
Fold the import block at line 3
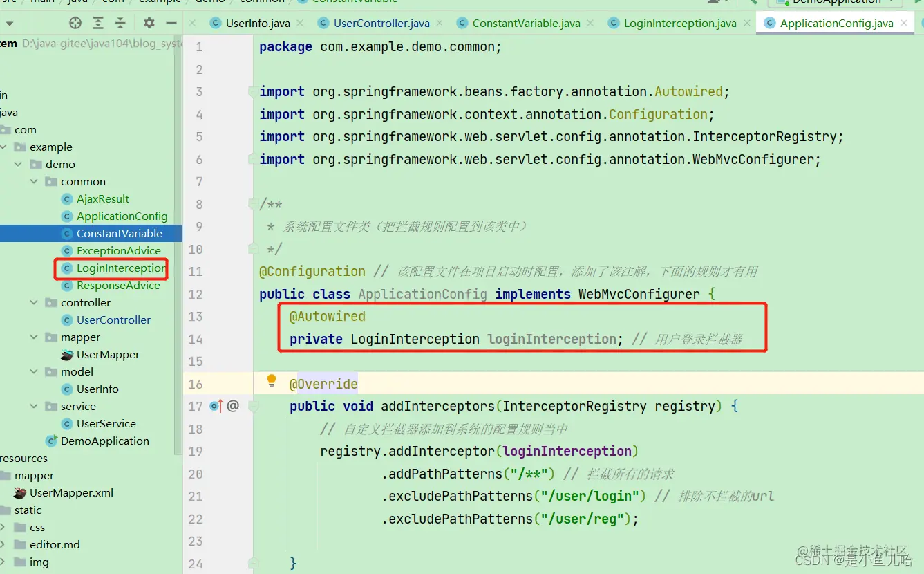253,91
